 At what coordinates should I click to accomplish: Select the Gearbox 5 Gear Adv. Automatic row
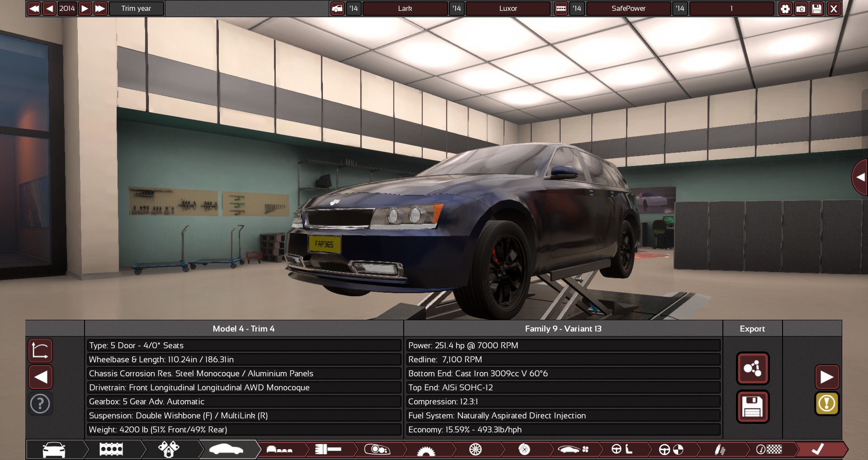click(244, 402)
